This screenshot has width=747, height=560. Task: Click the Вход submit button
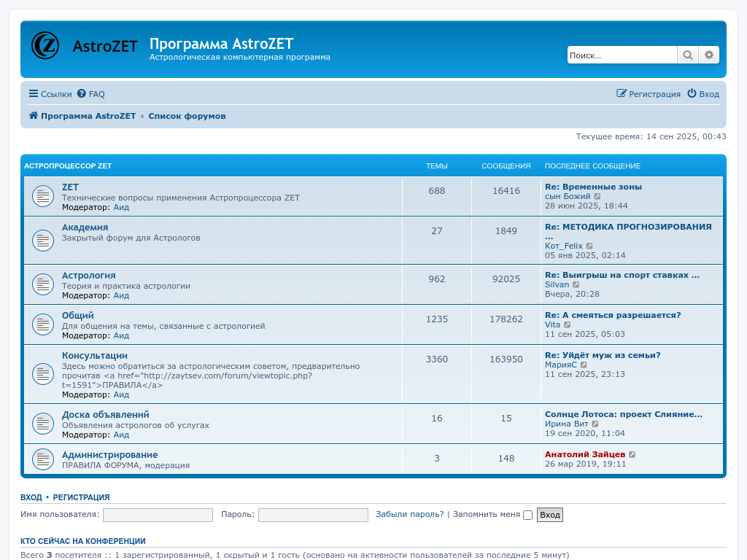point(549,515)
